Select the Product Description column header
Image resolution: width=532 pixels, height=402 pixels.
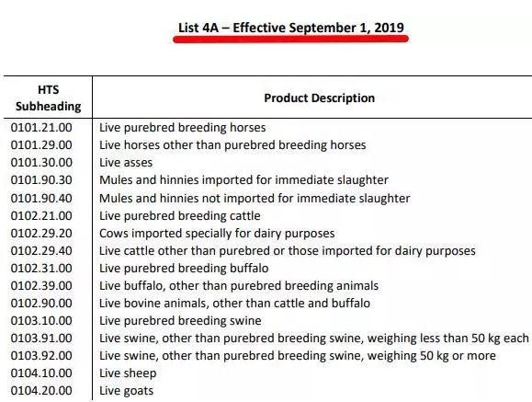tap(319, 98)
